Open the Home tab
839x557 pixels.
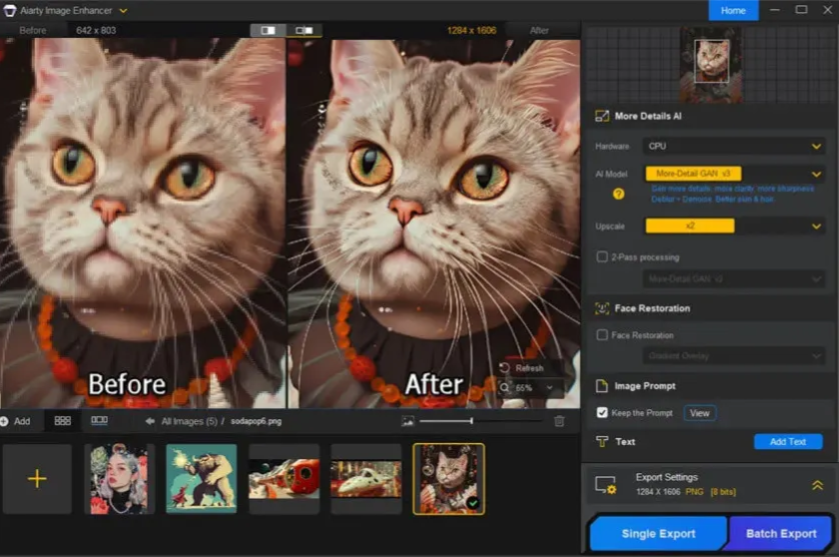click(x=733, y=10)
